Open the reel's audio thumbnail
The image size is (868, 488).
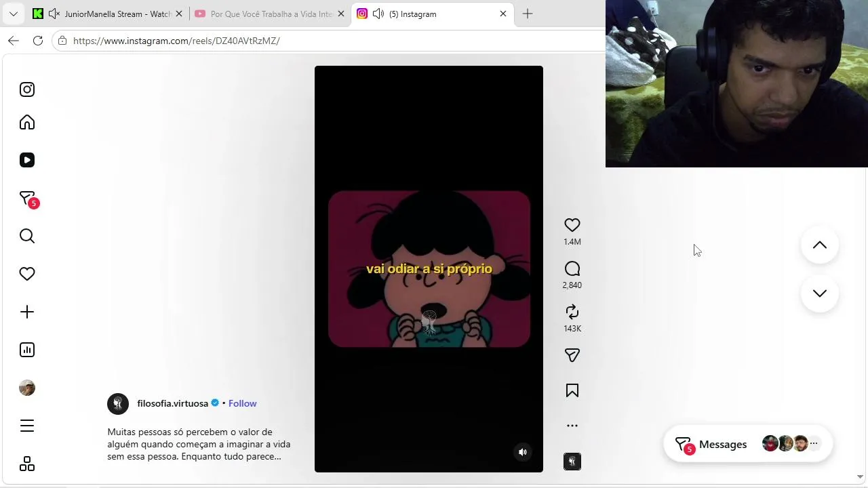pos(572,462)
